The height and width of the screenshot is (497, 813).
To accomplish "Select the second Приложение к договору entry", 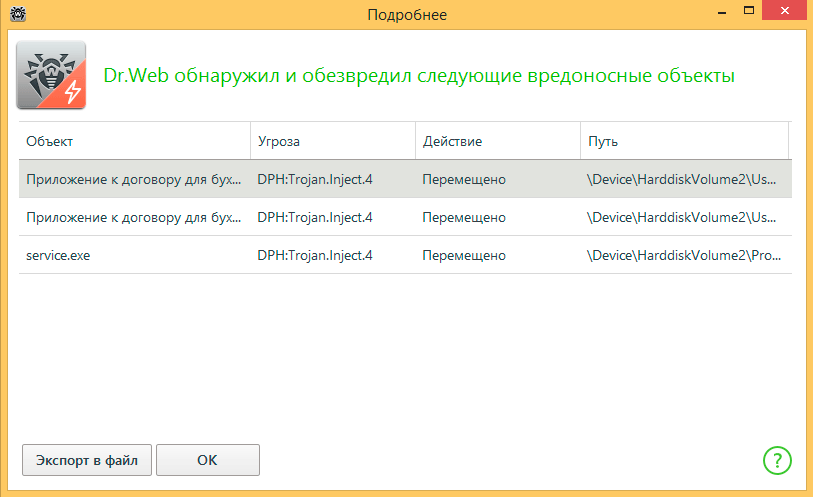I will coord(133,217).
